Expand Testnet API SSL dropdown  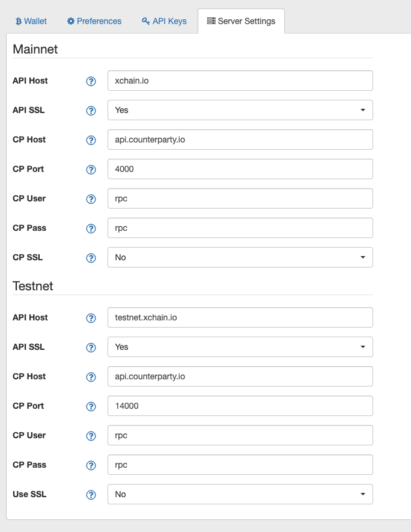click(240, 347)
